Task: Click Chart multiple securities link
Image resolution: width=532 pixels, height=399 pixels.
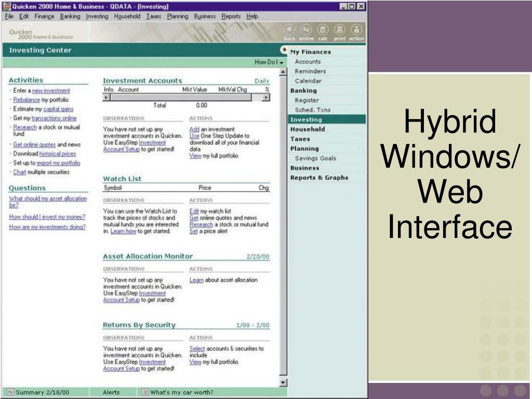Action: [x=19, y=172]
